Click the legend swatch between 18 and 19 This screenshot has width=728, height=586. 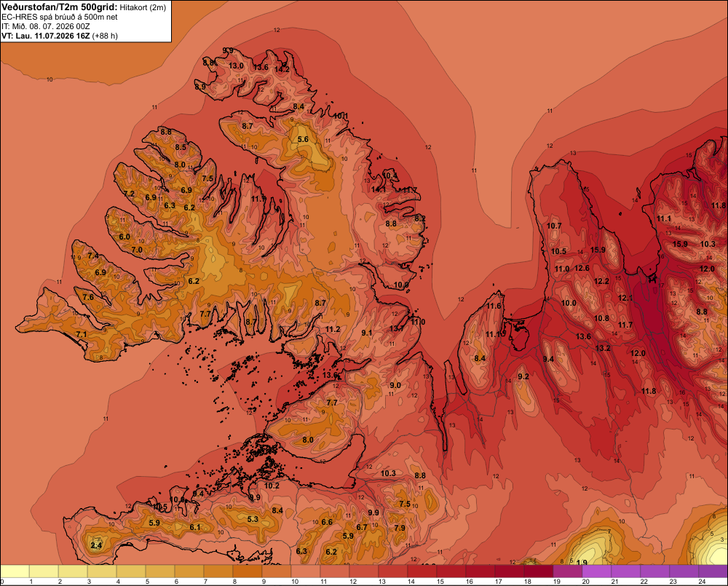539,571
